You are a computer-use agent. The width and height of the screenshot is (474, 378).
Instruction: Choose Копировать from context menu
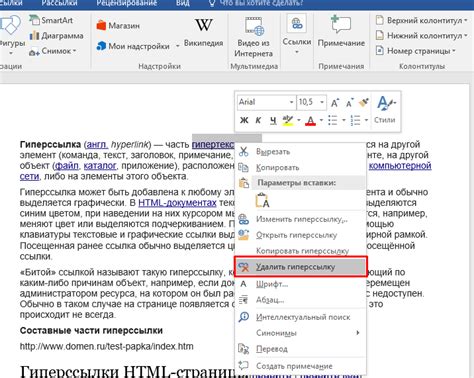301,168
